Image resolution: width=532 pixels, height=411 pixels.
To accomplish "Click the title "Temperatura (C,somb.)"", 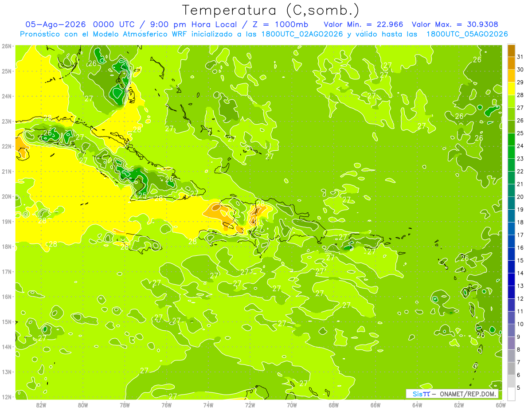I will click(x=270, y=10).
